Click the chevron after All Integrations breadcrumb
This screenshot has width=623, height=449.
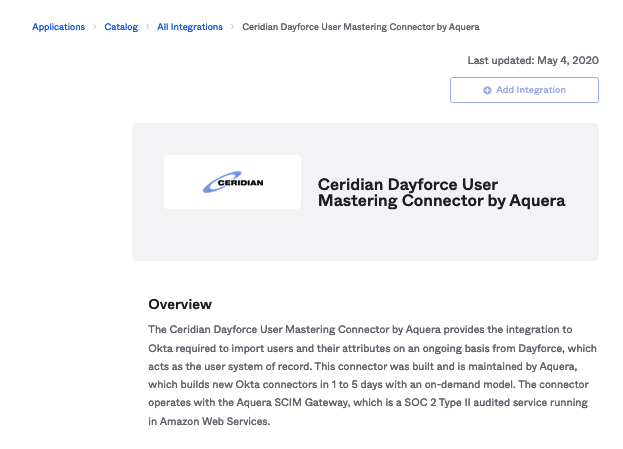pyautogui.click(x=233, y=27)
